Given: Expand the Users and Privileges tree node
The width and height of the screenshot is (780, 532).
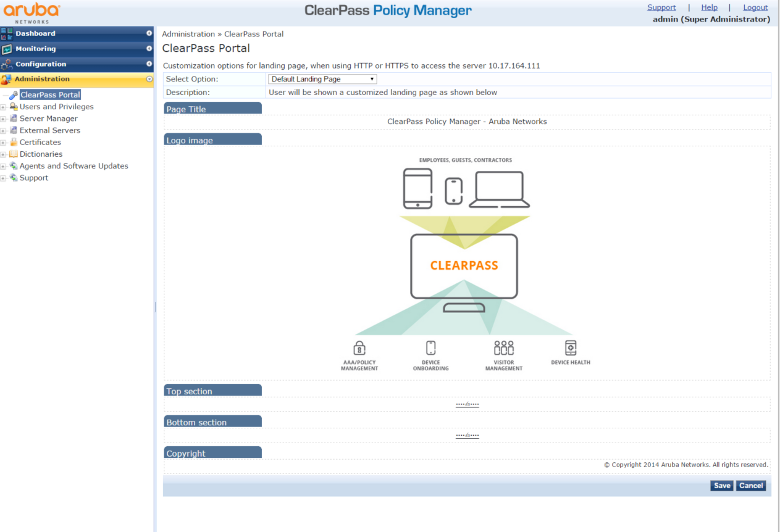Looking at the screenshot, I should (x=3, y=107).
